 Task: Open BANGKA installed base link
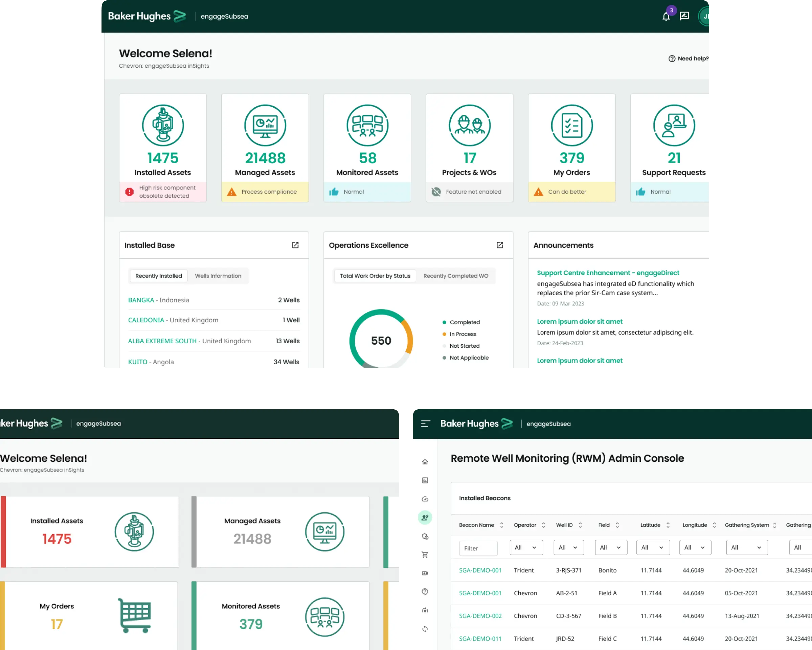[141, 300]
